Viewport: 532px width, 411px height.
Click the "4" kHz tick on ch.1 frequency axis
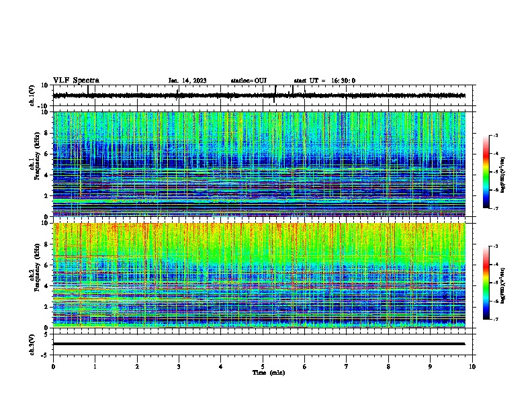coord(47,175)
